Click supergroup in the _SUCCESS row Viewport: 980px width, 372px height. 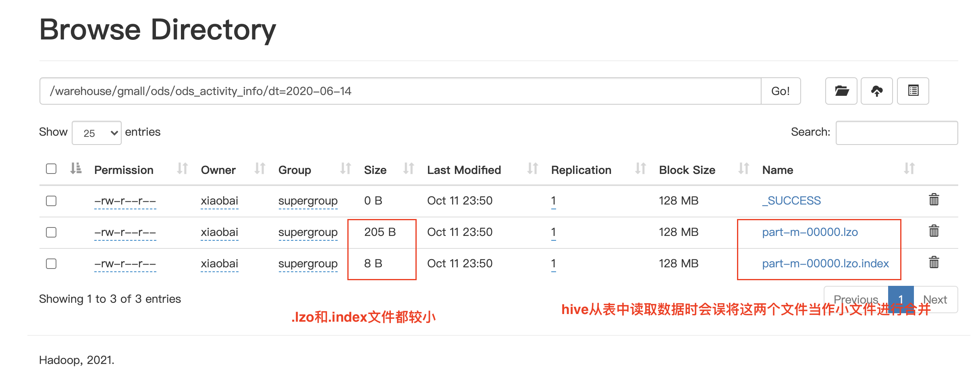[x=308, y=201]
